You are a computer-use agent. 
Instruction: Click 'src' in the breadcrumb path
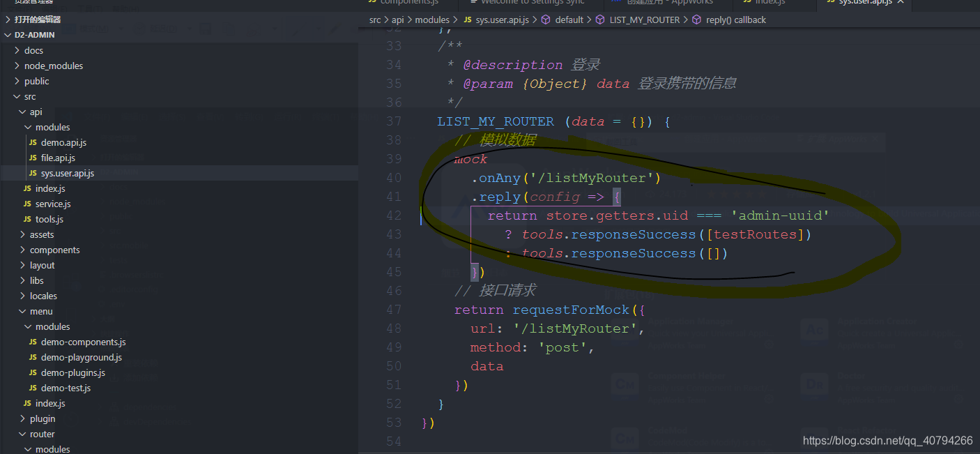point(375,20)
